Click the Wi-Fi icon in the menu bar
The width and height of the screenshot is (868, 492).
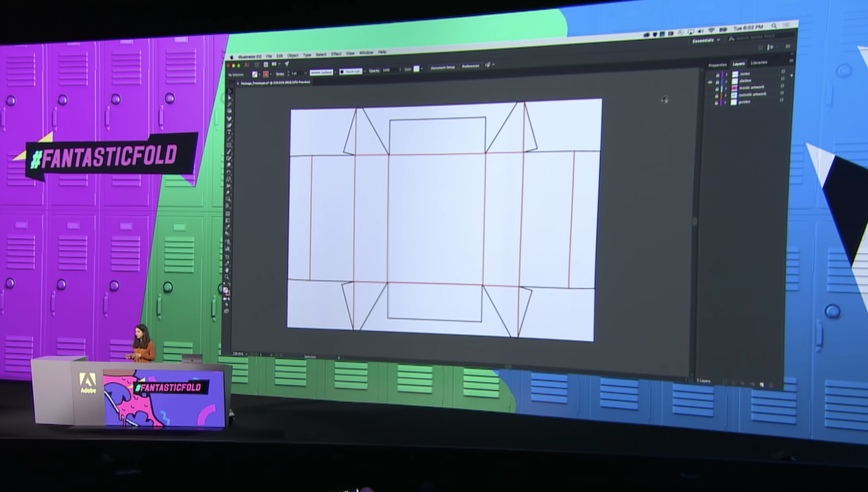[711, 31]
